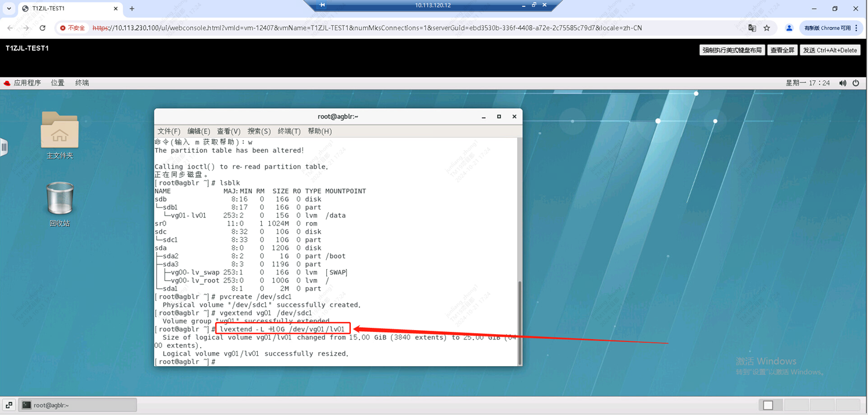
Task: Expand the 位置 places menu
Action: coord(58,83)
